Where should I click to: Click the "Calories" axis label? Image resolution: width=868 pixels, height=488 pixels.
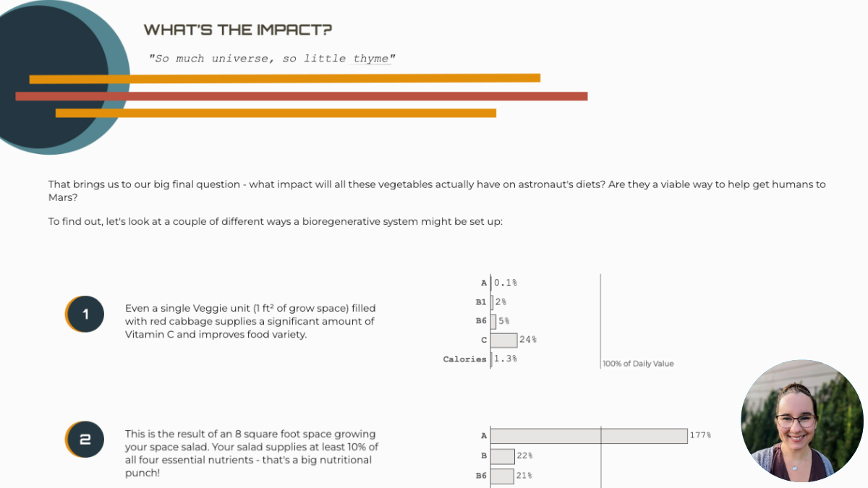point(464,359)
